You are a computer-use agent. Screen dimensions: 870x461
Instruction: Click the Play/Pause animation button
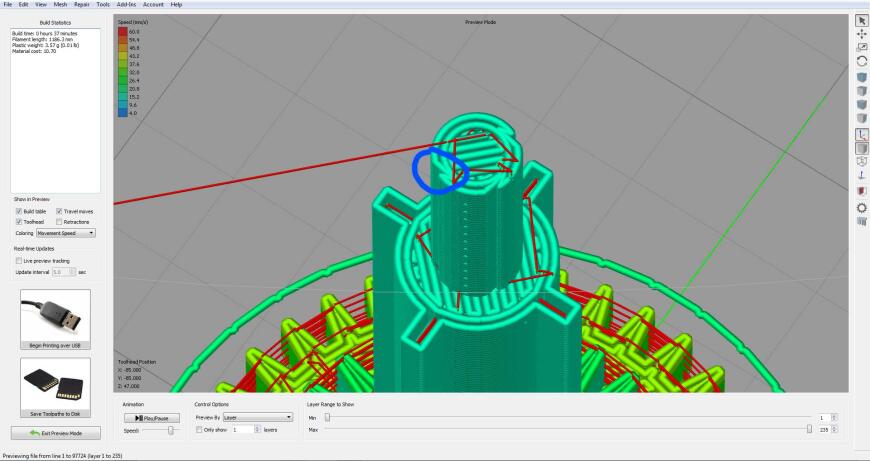click(153, 418)
